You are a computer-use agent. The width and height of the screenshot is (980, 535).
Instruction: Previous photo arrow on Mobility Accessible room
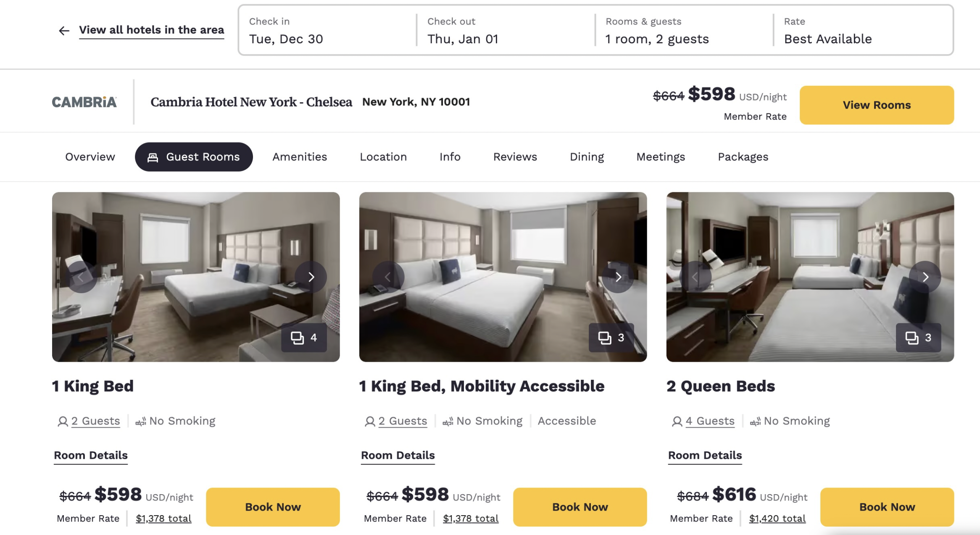tap(388, 277)
